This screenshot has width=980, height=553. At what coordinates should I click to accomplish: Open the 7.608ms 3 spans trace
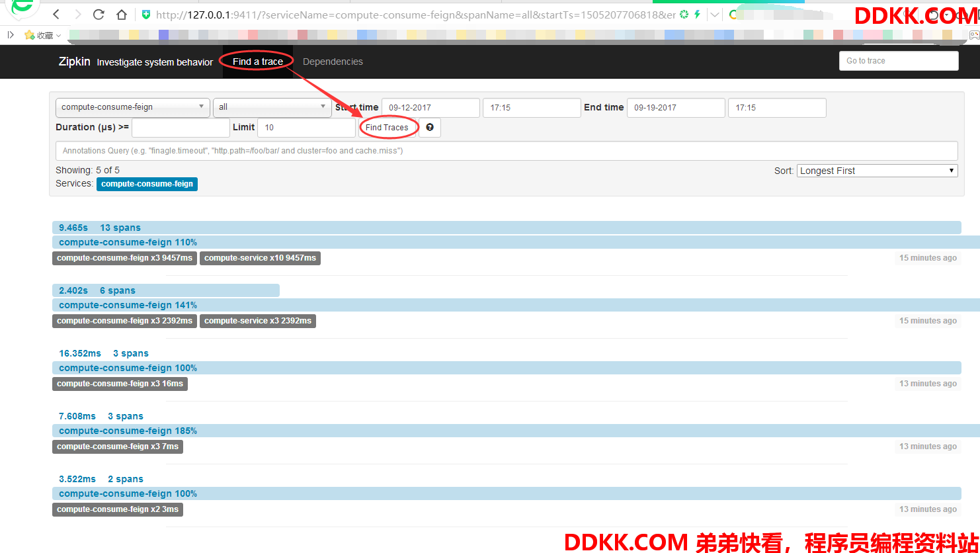(101, 416)
